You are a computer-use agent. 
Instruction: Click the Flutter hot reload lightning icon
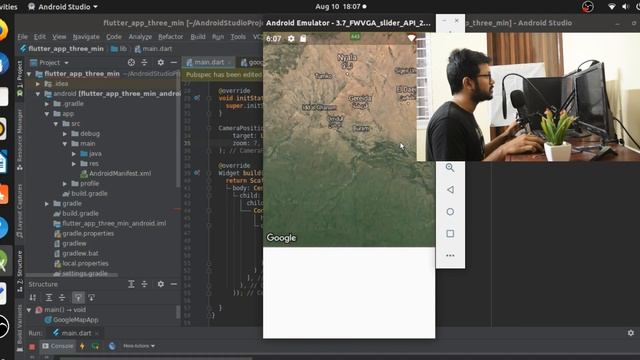pyautogui.click(x=82, y=346)
